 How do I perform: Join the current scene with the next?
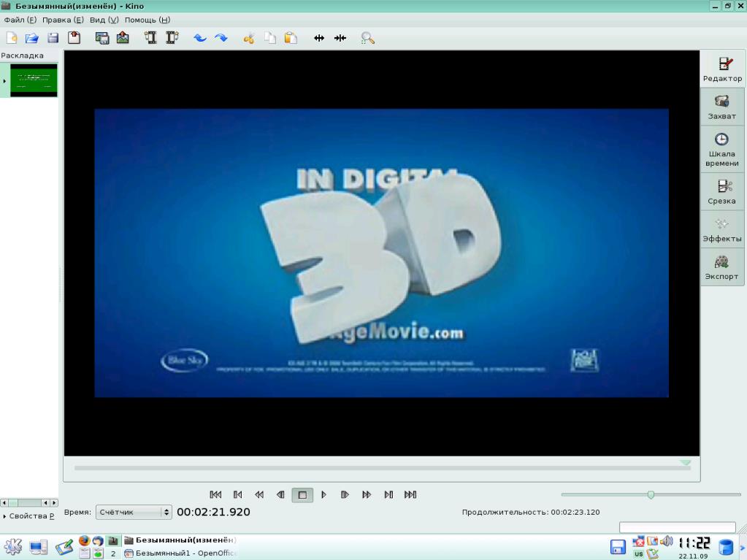tap(340, 38)
